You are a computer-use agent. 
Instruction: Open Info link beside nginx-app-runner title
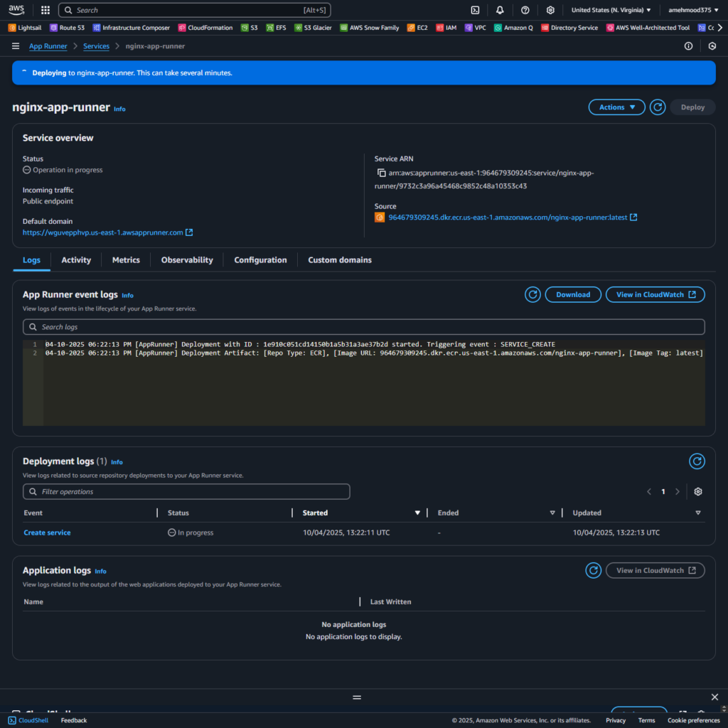[119, 109]
